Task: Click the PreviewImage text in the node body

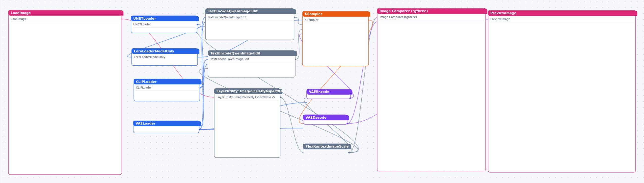Action: [x=500, y=19]
